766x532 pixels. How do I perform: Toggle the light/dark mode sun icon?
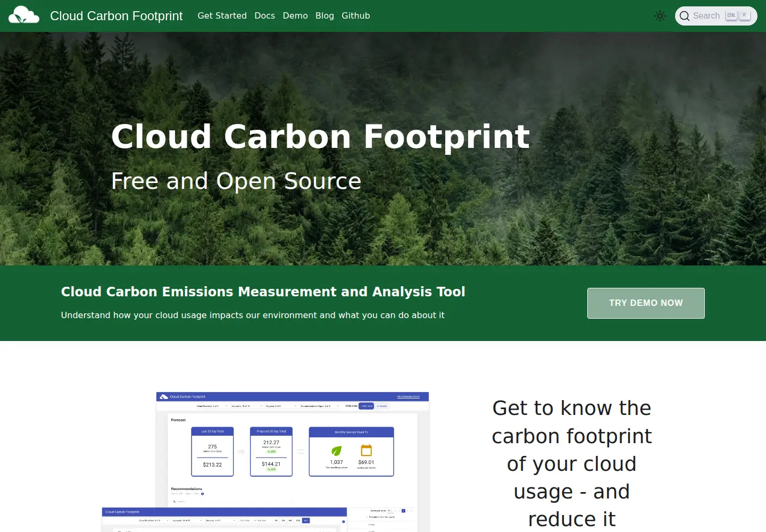click(660, 16)
